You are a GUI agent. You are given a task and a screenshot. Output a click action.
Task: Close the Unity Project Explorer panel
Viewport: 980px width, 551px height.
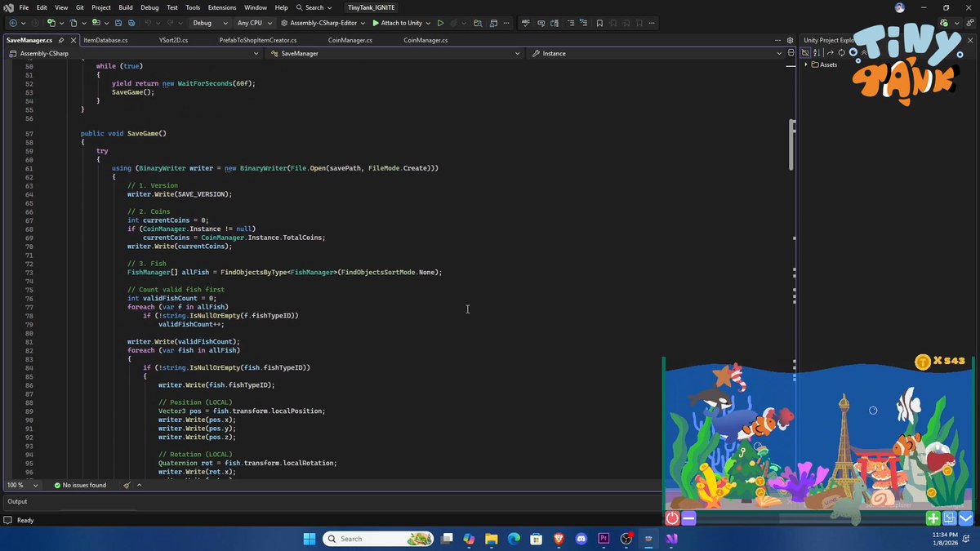[x=970, y=40]
